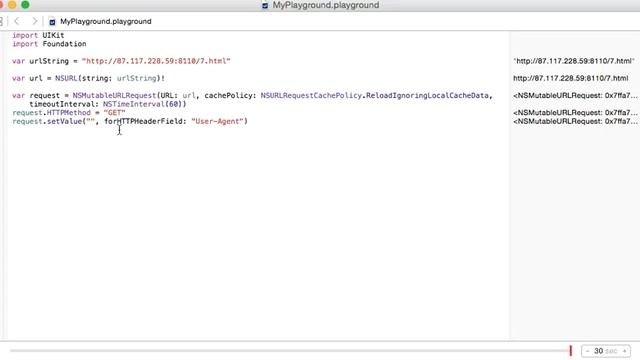Screen dimensions: 640x360
Task: Click the unquoted URL result in sidebar
Action: (571, 78)
